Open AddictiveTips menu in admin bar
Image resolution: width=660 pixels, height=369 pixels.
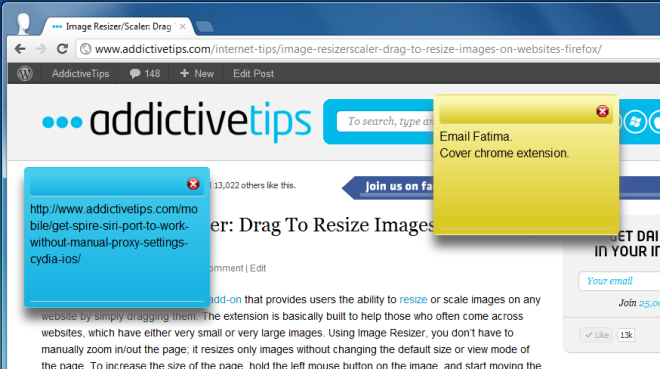(80, 74)
